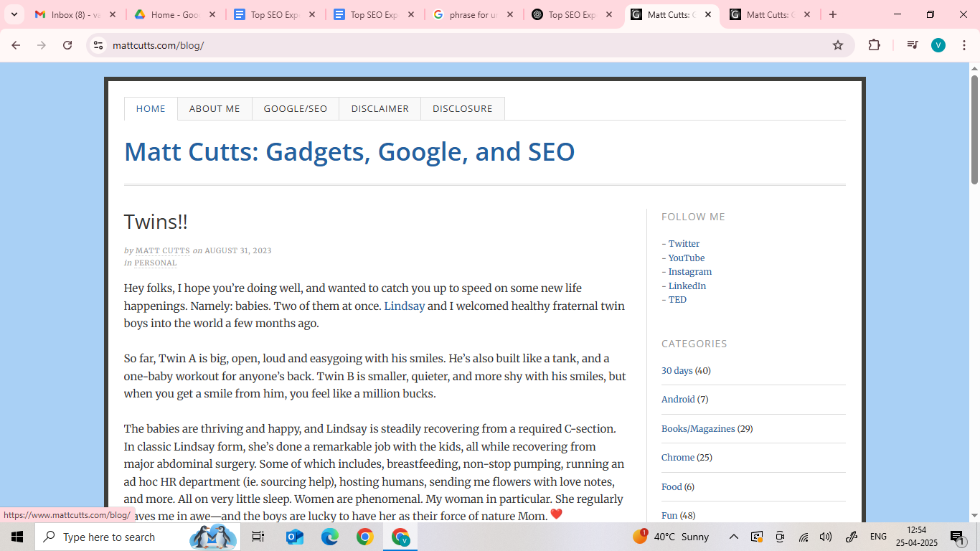Open the DISCLOSURE navigation item
Viewport: 980px width, 551px height.
[x=463, y=109]
